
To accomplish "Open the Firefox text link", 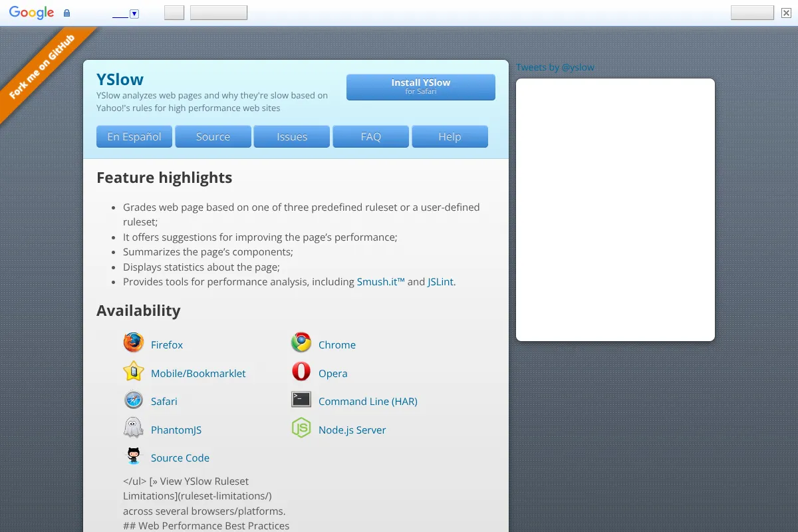I will coord(167,344).
